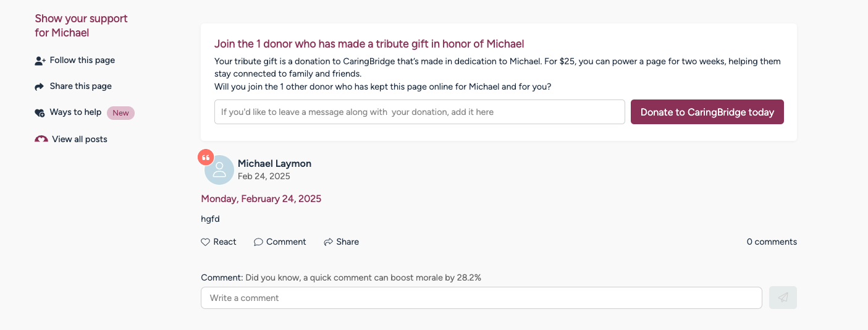Click the share arrow icon in sidebar

40,87
